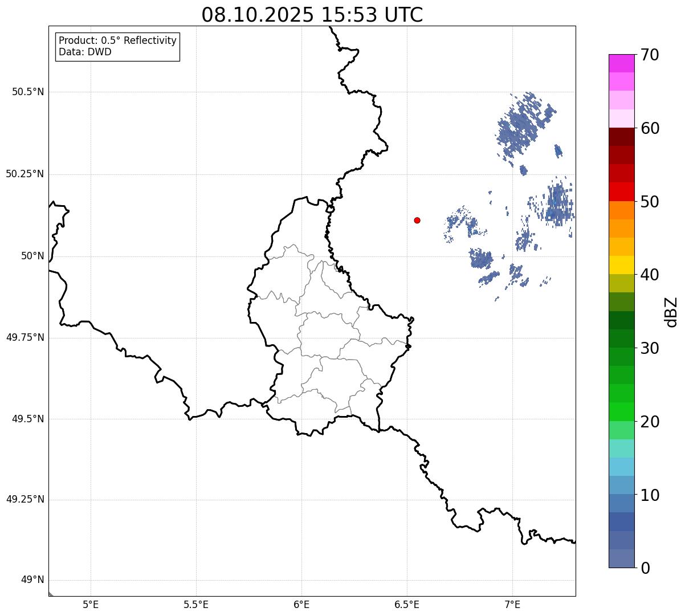Screen dimensions: 685x616
Task: Click the 6.5°E longitude label
Action: tap(407, 605)
